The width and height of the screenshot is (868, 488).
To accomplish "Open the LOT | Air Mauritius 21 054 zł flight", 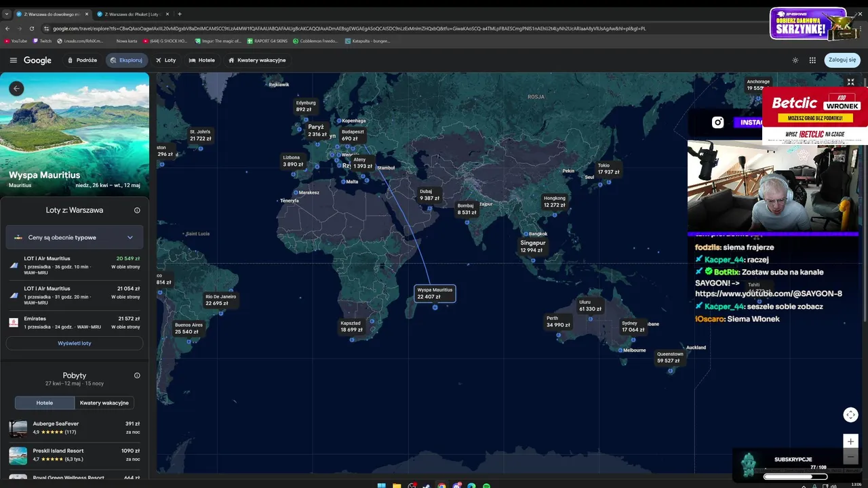I will [75, 296].
